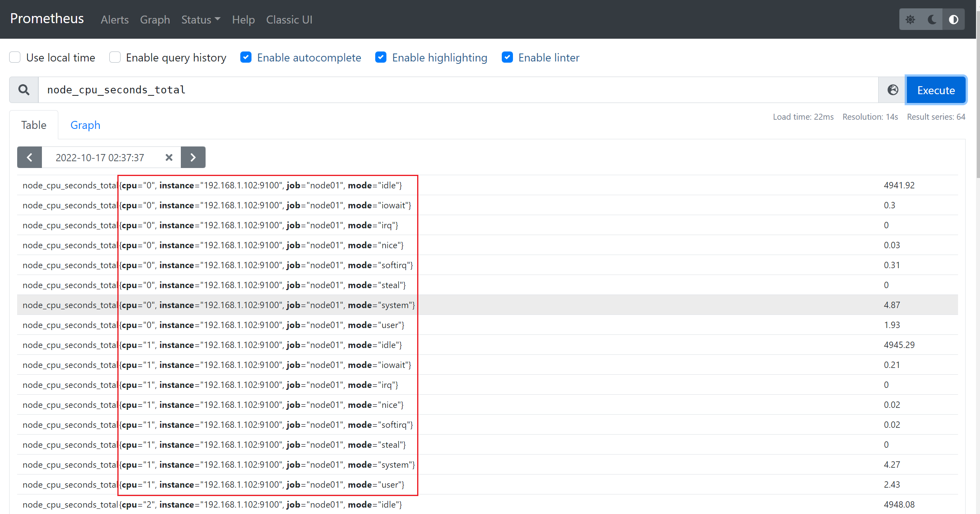Disable the Enable autocomplete checkbox
The width and height of the screenshot is (980, 514).
coord(246,57)
